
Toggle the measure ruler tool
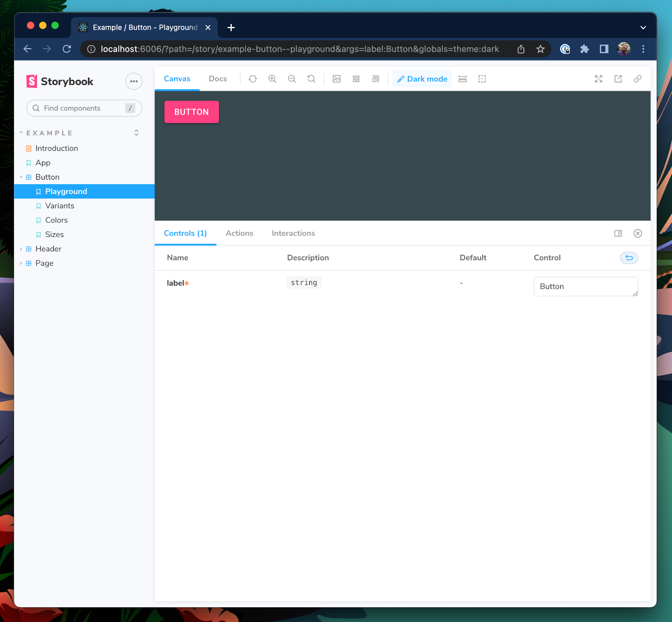click(x=462, y=79)
